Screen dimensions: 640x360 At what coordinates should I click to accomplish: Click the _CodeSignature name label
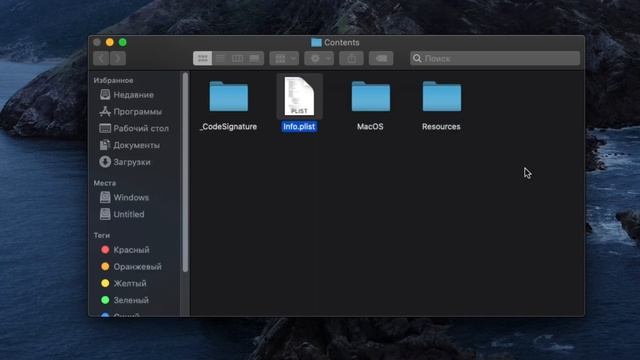click(x=229, y=127)
